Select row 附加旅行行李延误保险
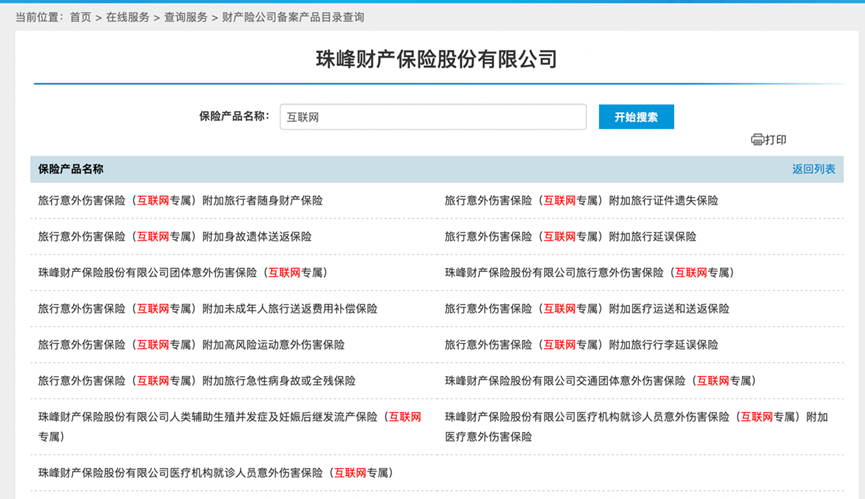The image size is (865, 499). [x=581, y=345]
